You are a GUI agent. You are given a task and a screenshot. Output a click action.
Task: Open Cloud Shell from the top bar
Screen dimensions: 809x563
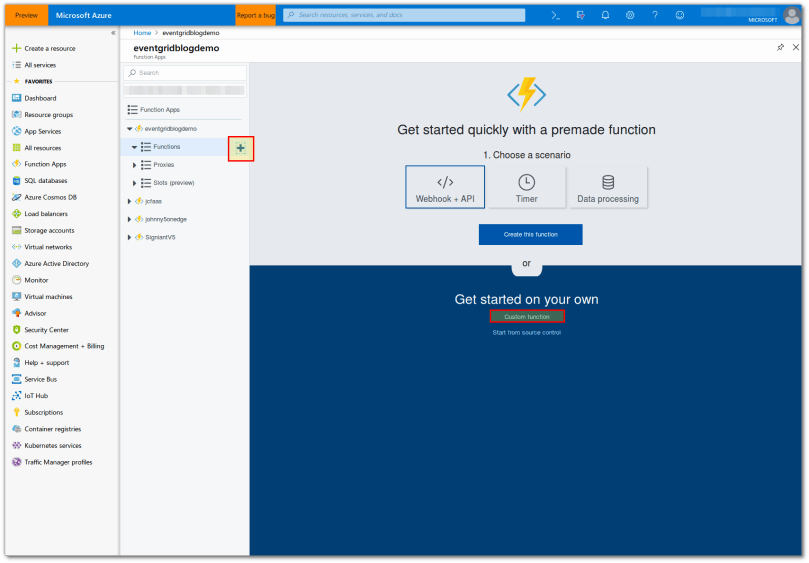pos(556,15)
